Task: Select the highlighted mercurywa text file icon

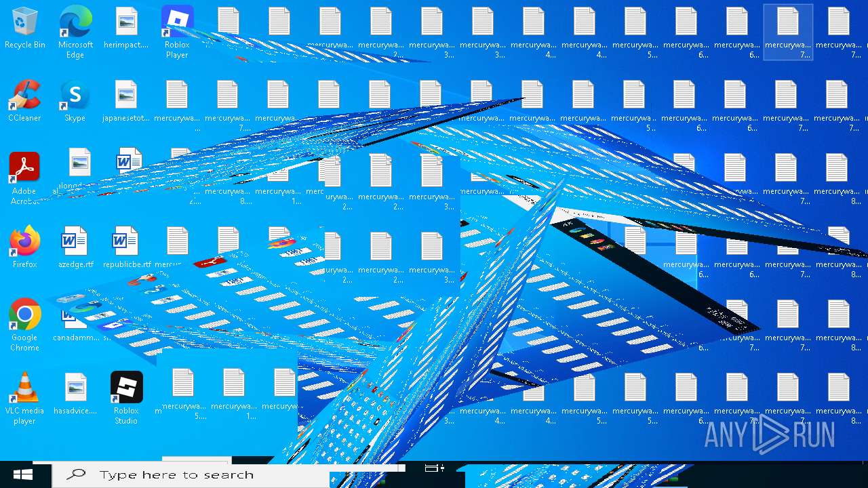Action: click(788, 32)
